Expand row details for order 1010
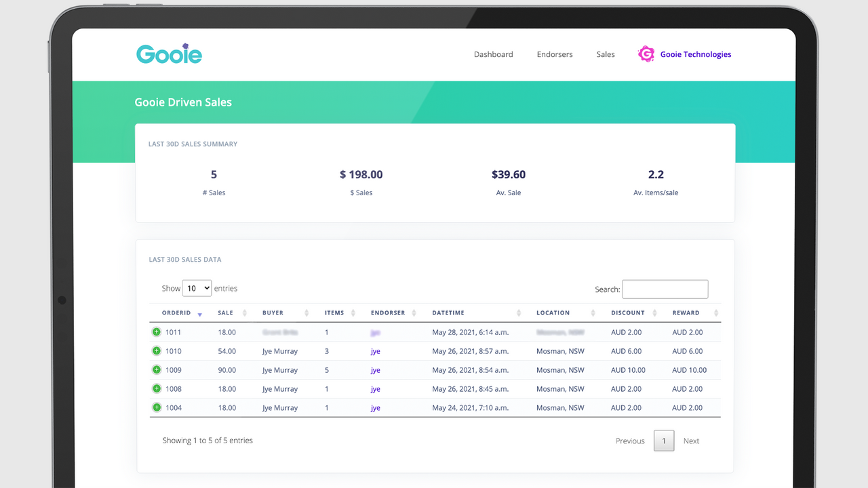The height and width of the screenshot is (488, 868). 157,351
